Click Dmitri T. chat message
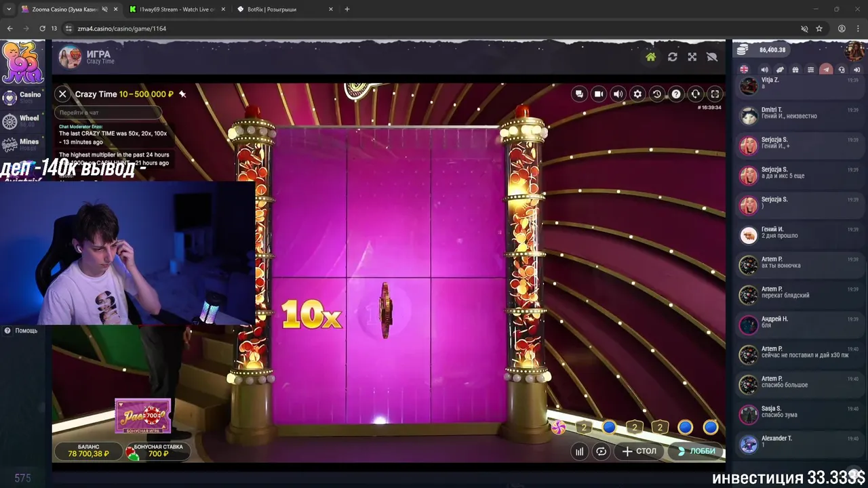 point(799,116)
